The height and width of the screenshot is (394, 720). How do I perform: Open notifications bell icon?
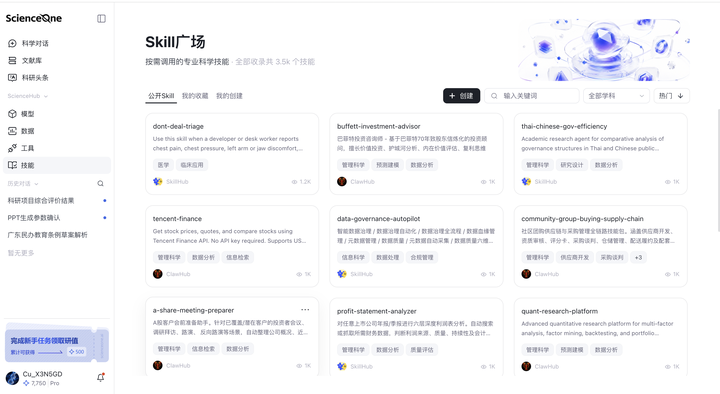coord(101,377)
